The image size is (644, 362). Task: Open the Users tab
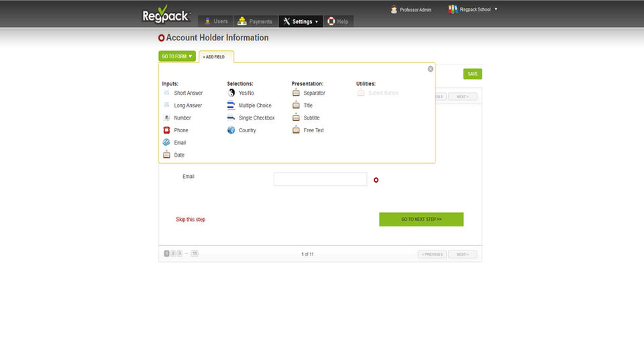[x=215, y=21]
